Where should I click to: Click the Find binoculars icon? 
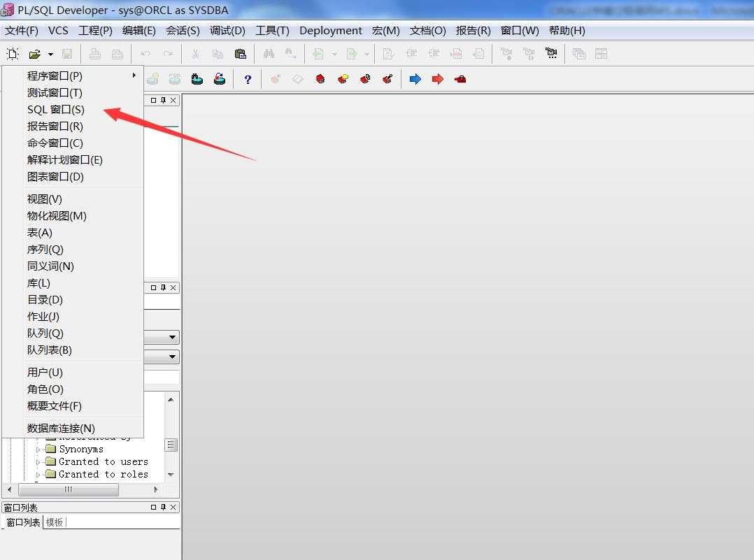269,54
